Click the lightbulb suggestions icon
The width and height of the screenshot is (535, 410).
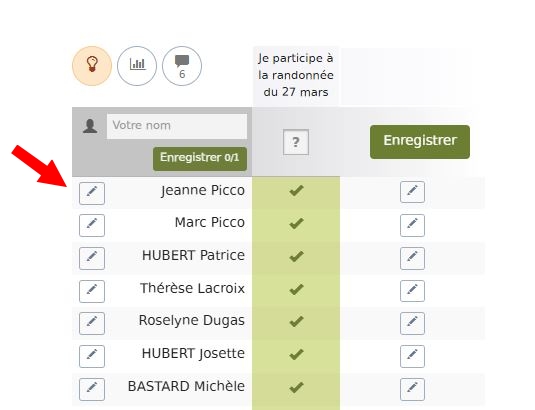pyautogui.click(x=92, y=66)
